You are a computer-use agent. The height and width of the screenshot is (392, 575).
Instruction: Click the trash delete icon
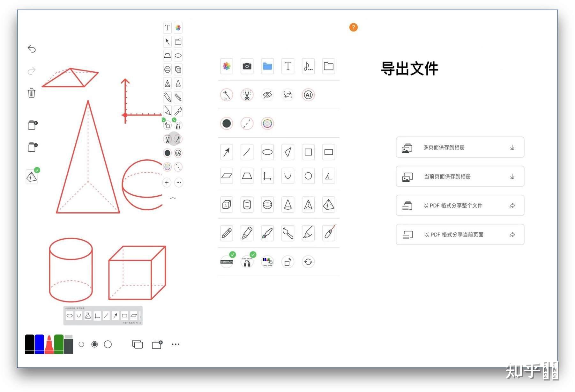point(31,93)
